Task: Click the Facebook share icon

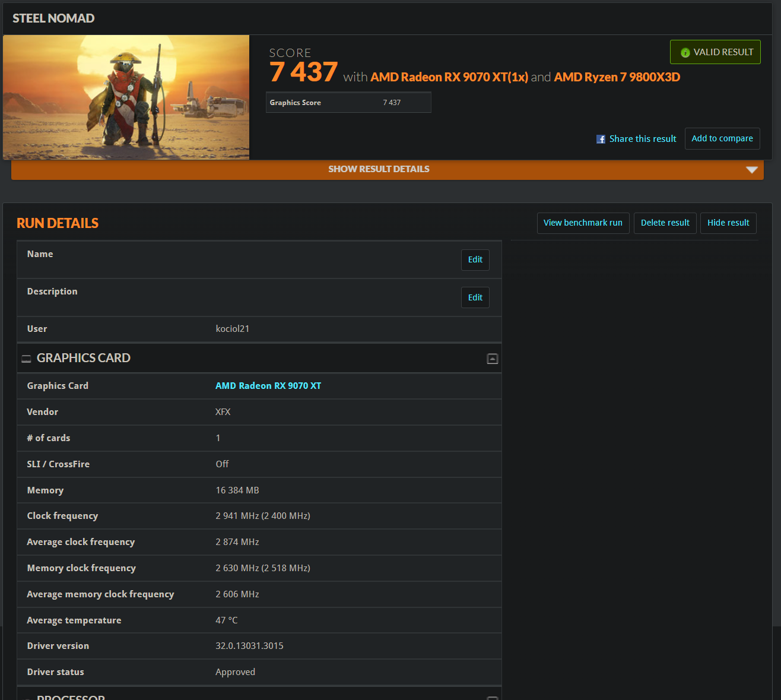Action: pos(601,139)
